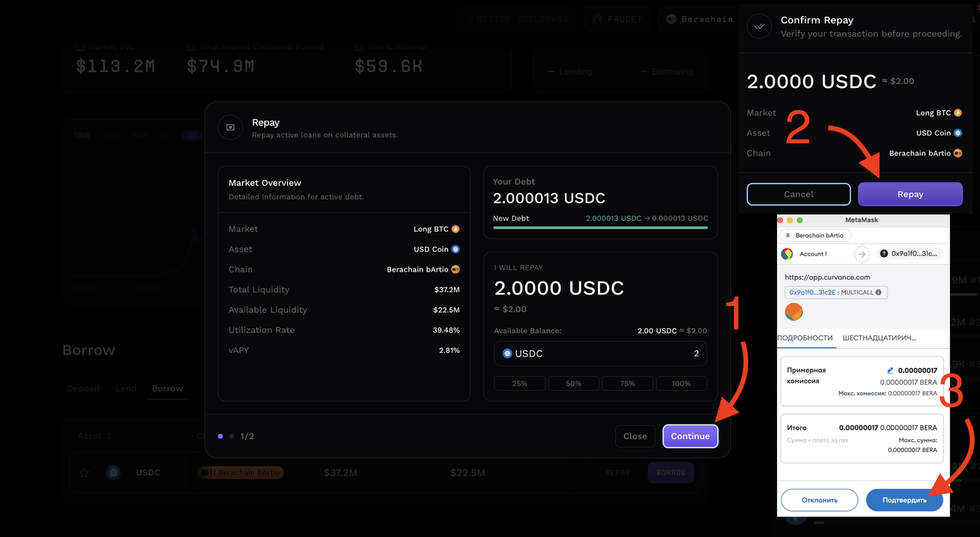980x537 pixels.
Task: Click the Account 1 avatar in MetaMask
Action: [x=787, y=254]
